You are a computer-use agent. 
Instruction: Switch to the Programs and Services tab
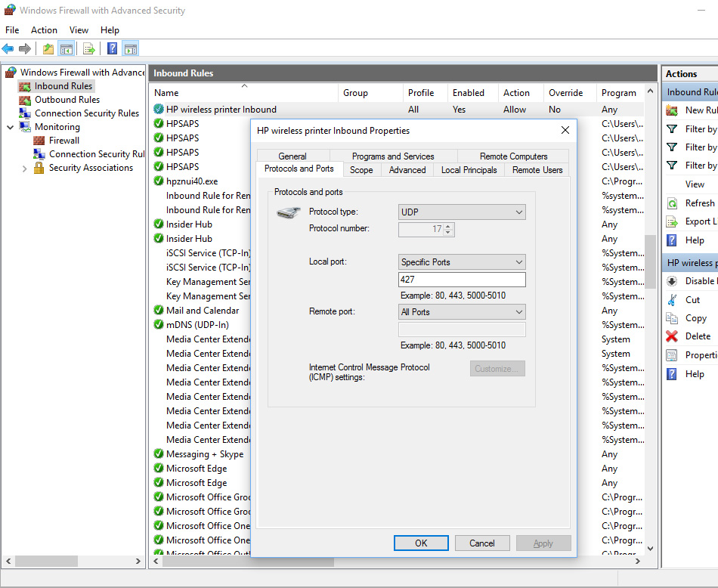tap(393, 156)
